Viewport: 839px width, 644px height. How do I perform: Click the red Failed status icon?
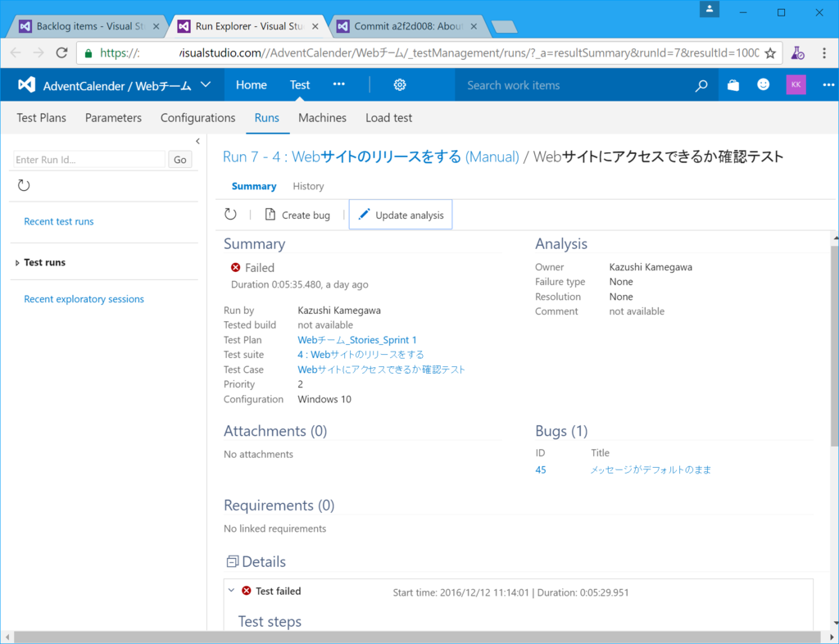235,267
